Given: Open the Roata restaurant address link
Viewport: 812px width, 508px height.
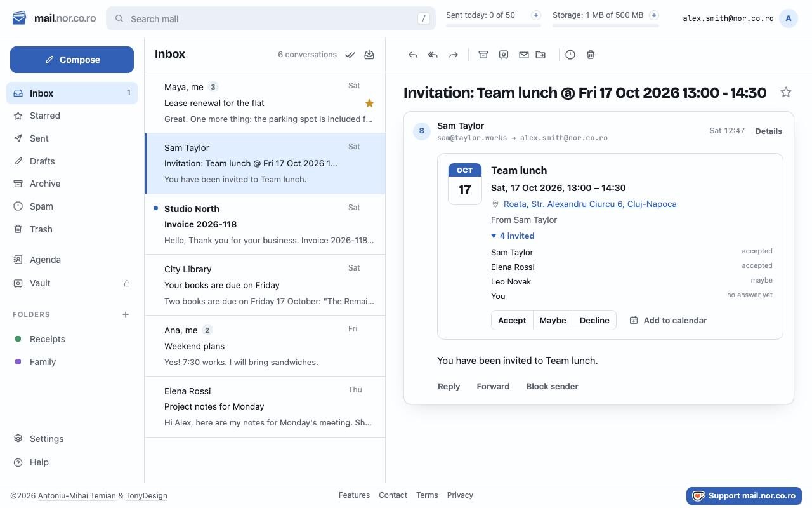Looking at the screenshot, I should pyautogui.click(x=590, y=204).
